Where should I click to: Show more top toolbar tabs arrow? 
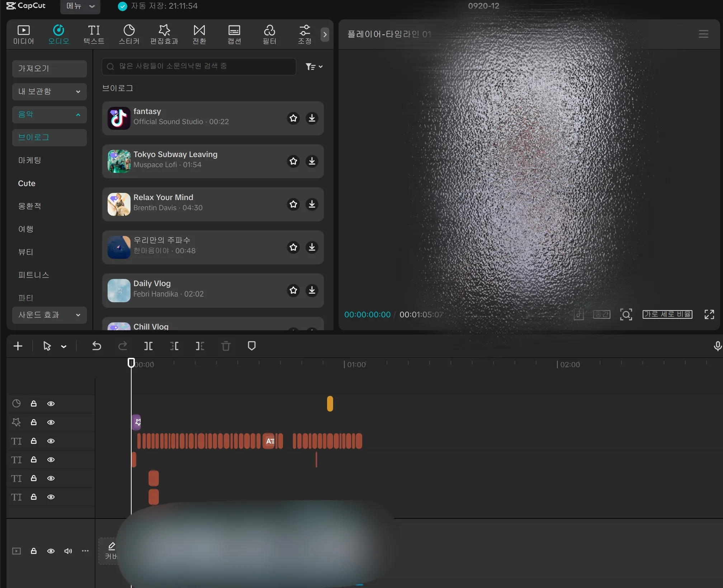tap(325, 35)
